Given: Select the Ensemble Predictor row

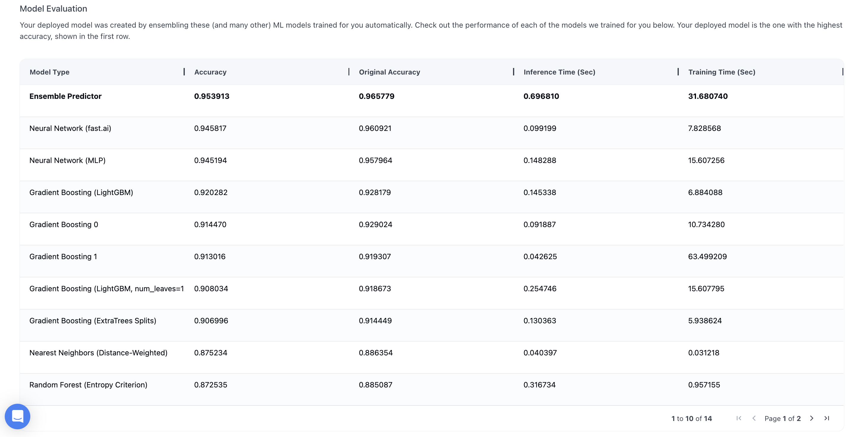Looking at the screenshot, I should 65,96.
